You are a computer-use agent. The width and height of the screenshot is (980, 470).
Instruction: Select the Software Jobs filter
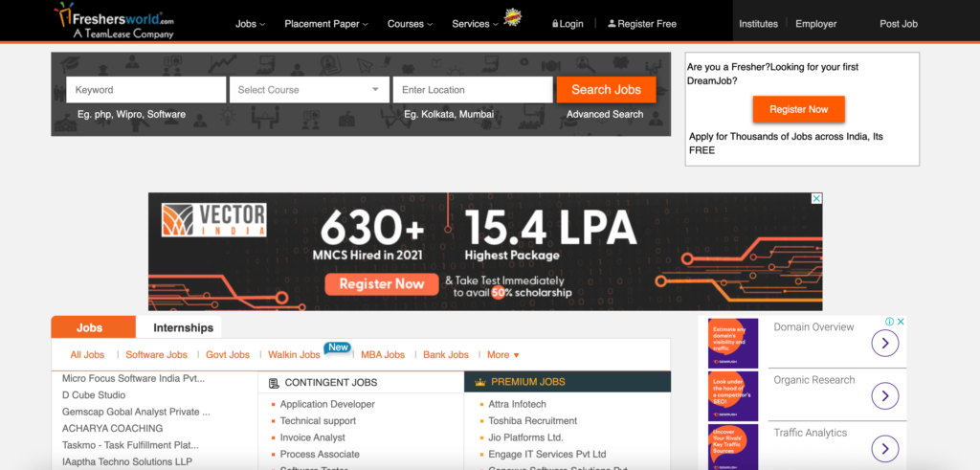tap(156, 354)
